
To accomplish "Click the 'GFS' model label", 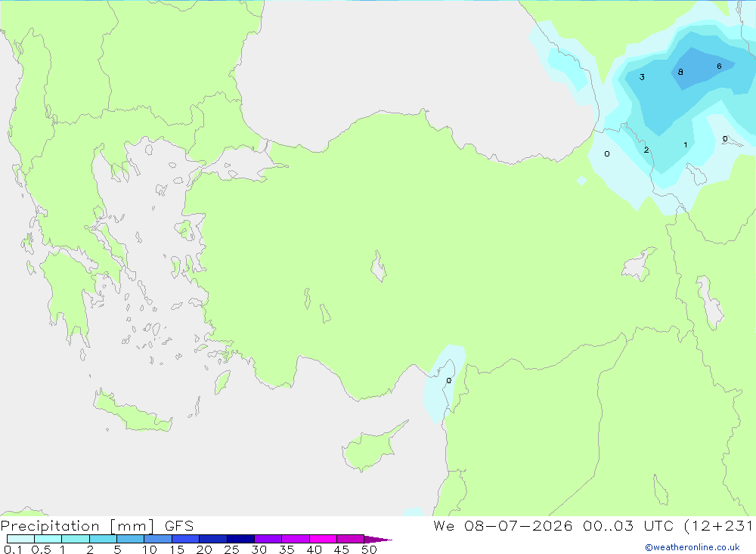I will (179, 526).
